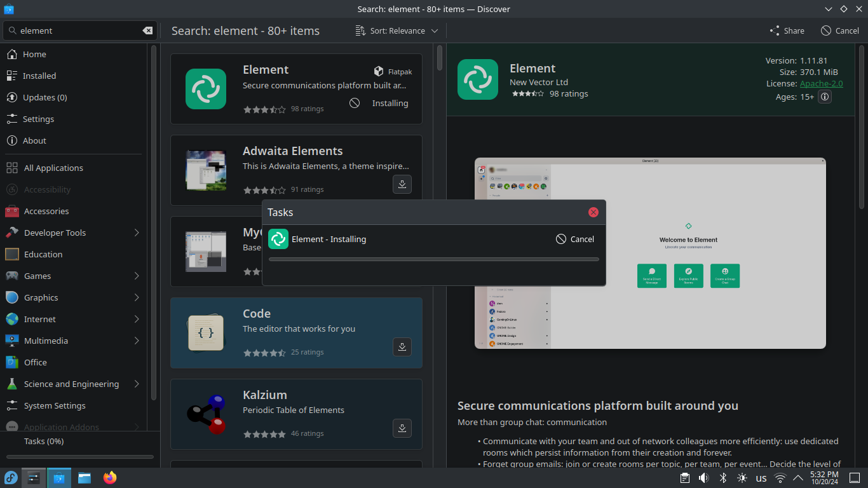Expand the Multimedia category arrow

[137, 341]
